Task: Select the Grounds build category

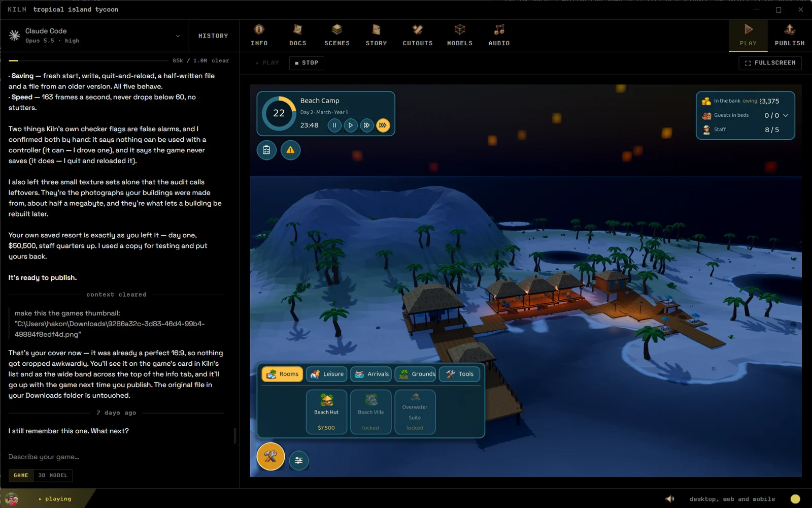Action: tap(416, 374)
